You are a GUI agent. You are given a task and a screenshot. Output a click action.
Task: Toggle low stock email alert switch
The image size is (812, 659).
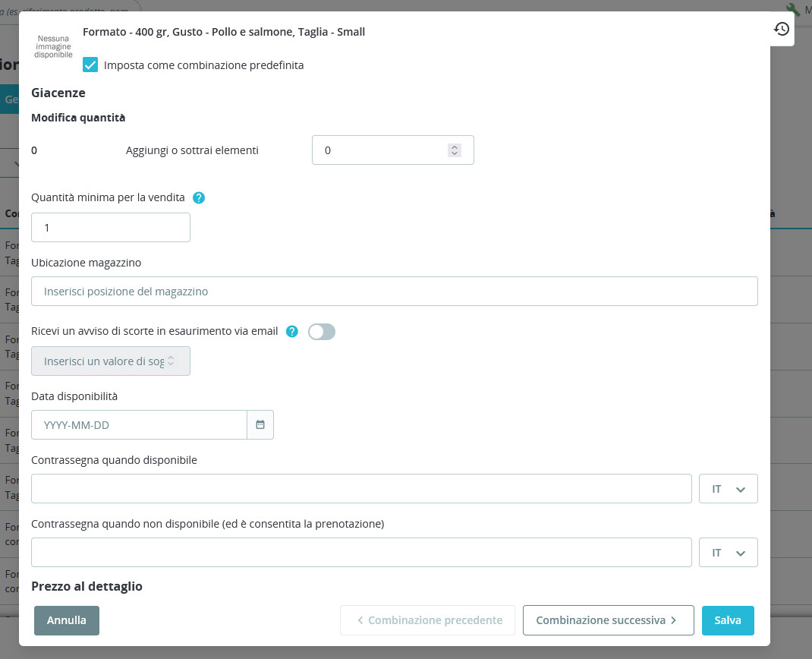point(322,332)
